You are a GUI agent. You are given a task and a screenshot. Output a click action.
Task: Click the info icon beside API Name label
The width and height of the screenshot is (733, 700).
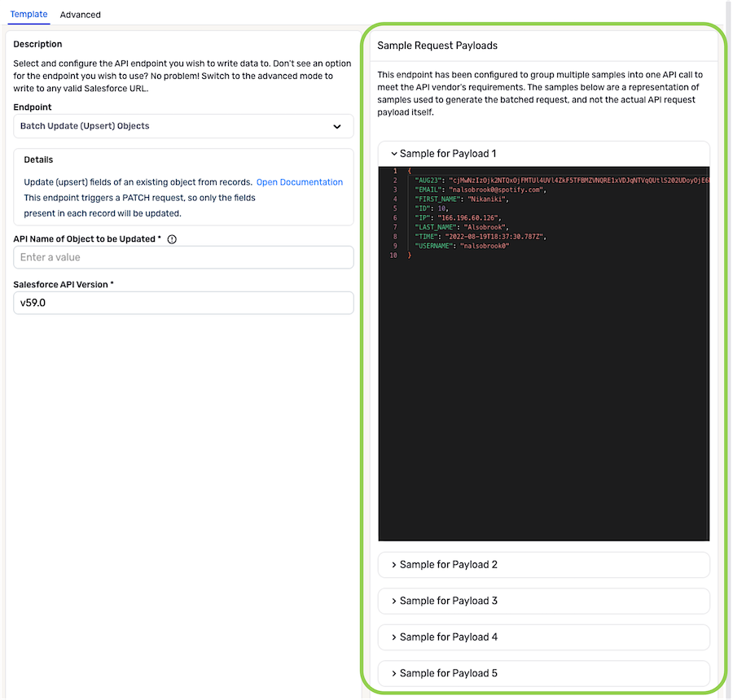(171, 239)
